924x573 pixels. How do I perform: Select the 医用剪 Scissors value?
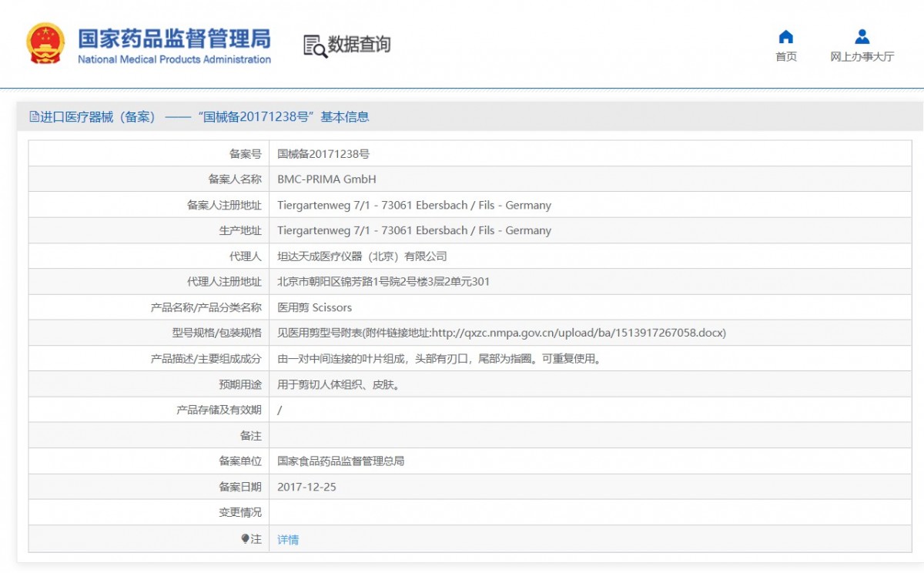click(x=314, y=308)
